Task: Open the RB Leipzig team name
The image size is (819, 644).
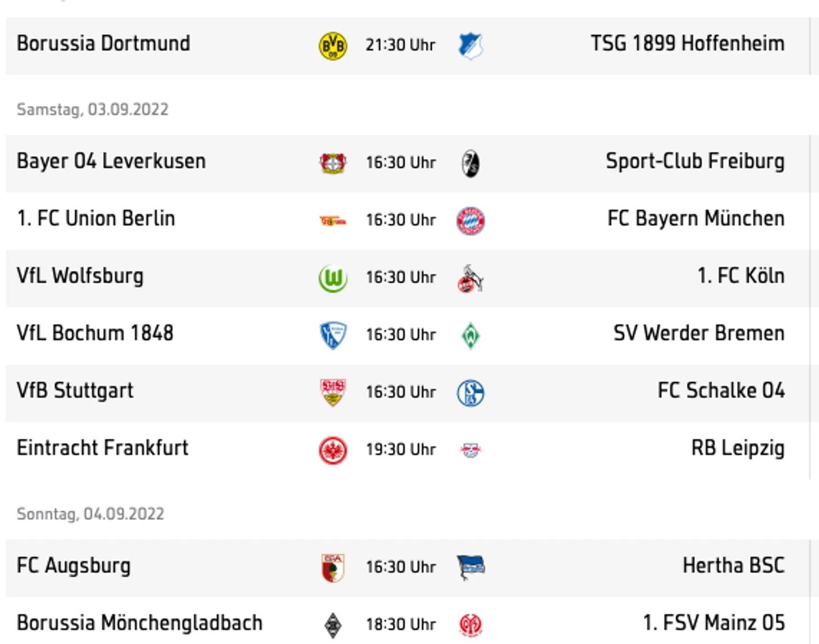Action: tap(737, 448)
